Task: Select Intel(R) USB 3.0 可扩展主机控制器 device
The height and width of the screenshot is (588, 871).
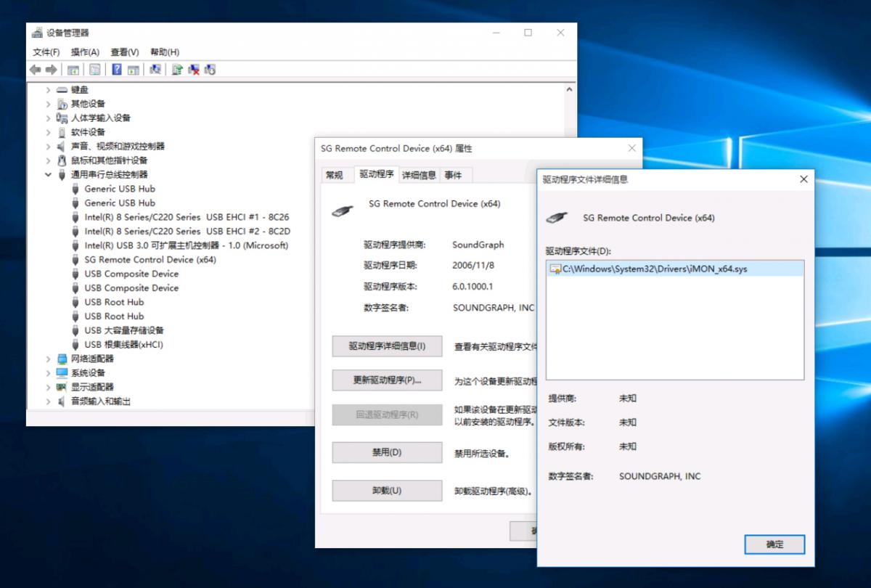Action: pyautogui.click(x=186, y=245)
